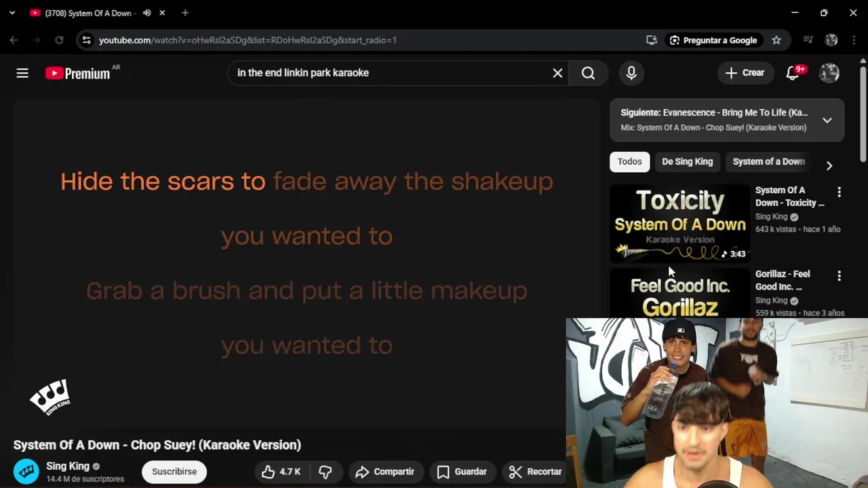The image size is (868, 488).
Task: Clear the search box with the X
Action: coord(557,73)
